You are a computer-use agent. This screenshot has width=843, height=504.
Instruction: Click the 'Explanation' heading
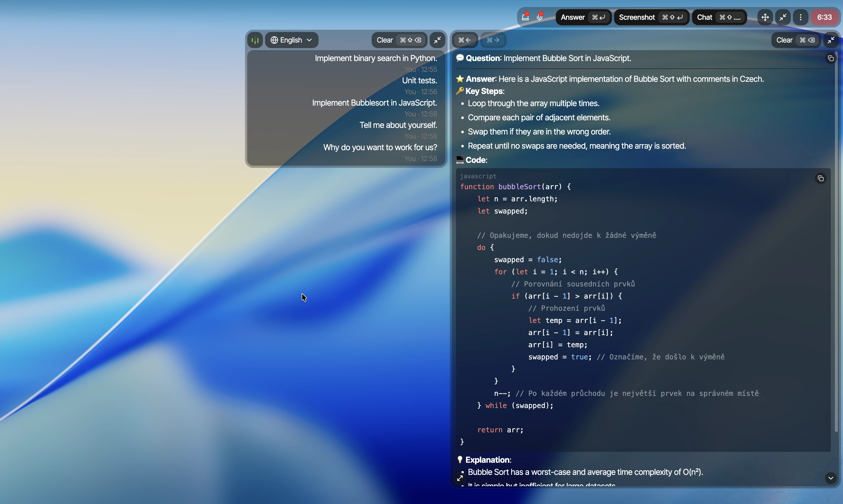(x=488, y=460)
